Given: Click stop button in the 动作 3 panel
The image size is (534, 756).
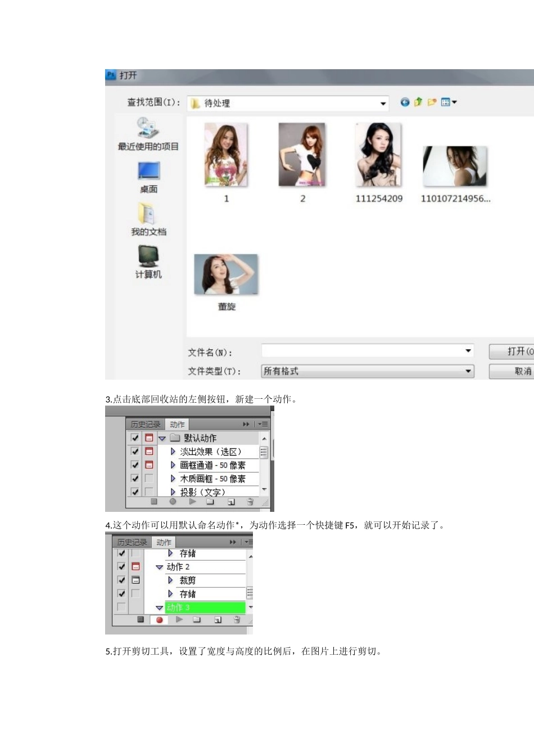Looking at the screenshot, I should [x=141, y=619].
